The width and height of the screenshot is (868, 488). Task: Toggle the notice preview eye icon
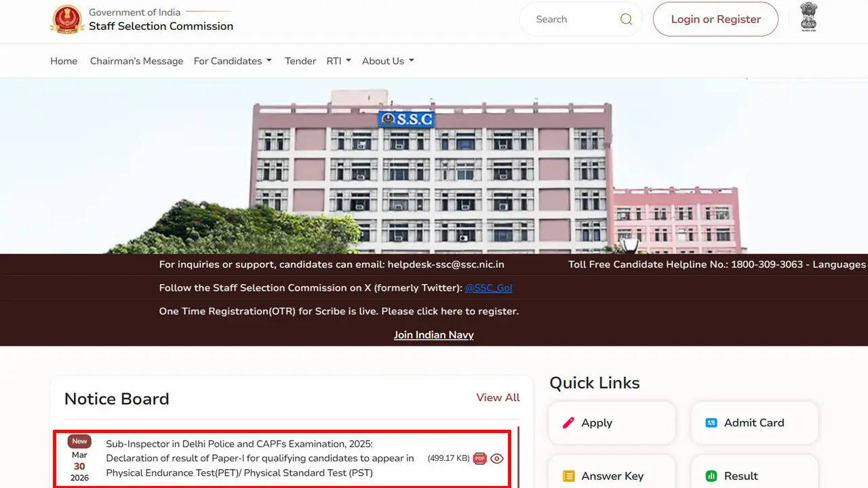click(496, 458)
